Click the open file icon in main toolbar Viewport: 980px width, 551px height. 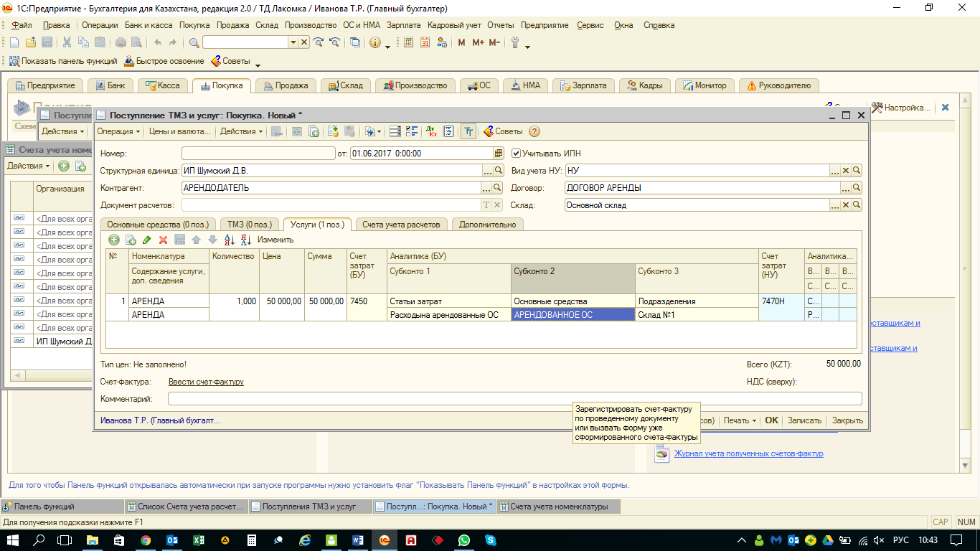(x=31, y=42)
